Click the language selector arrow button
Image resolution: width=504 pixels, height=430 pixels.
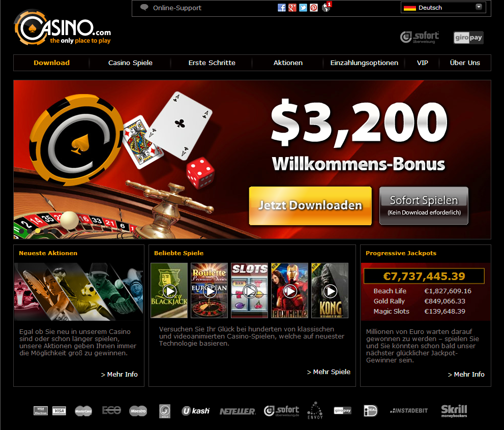coord(479,7)
